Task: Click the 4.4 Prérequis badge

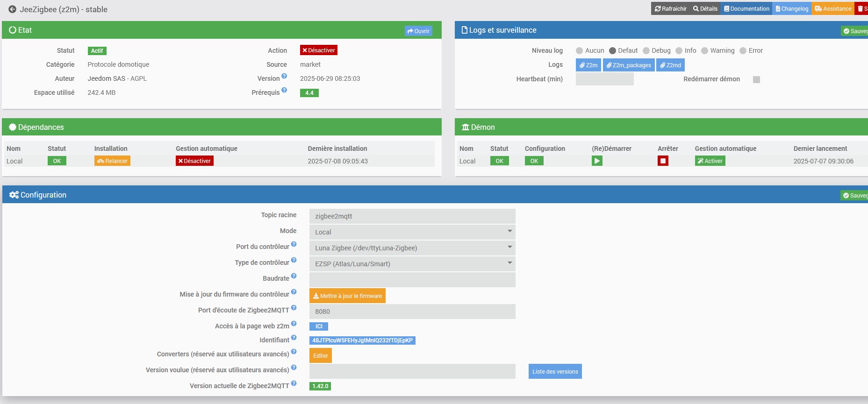Action: (x=309, y=93)
